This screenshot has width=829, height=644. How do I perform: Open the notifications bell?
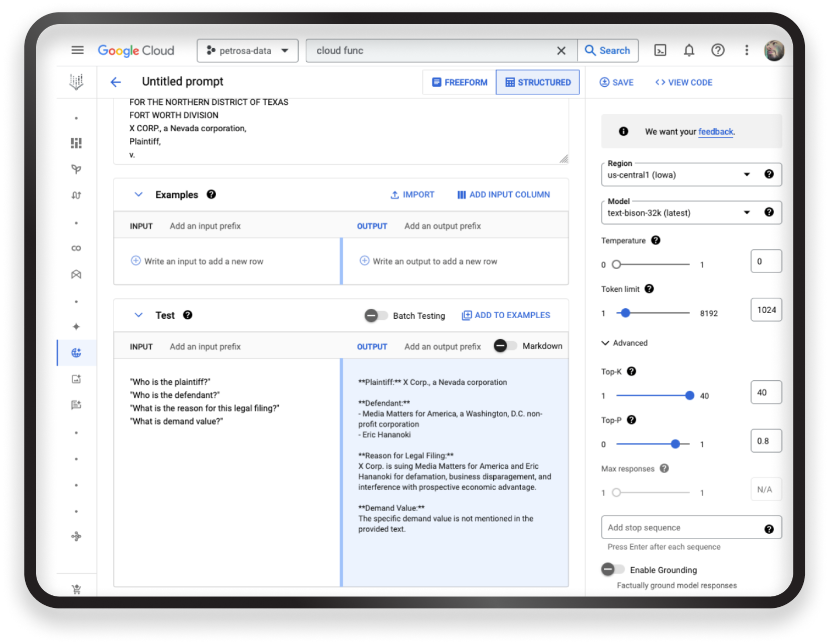(689, 50)
